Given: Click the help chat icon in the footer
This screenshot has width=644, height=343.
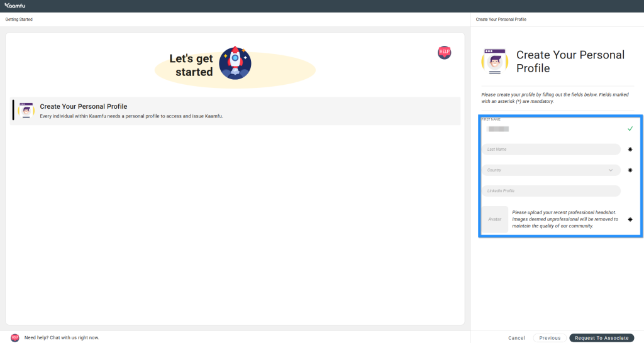Looking at the screenshot, I should (15, 337).
